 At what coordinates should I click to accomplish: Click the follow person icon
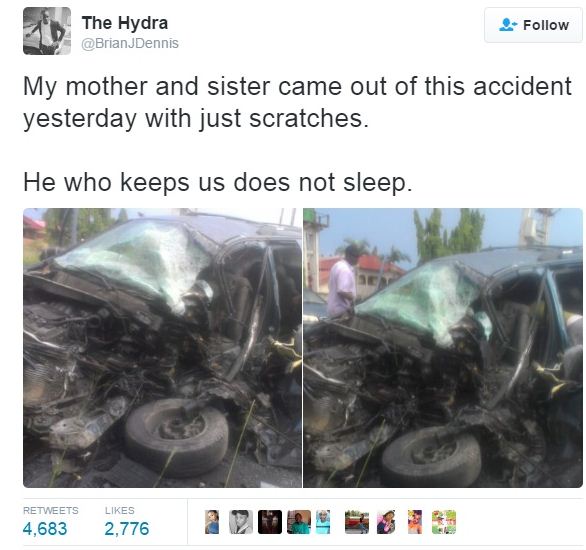tap(508, 25)
